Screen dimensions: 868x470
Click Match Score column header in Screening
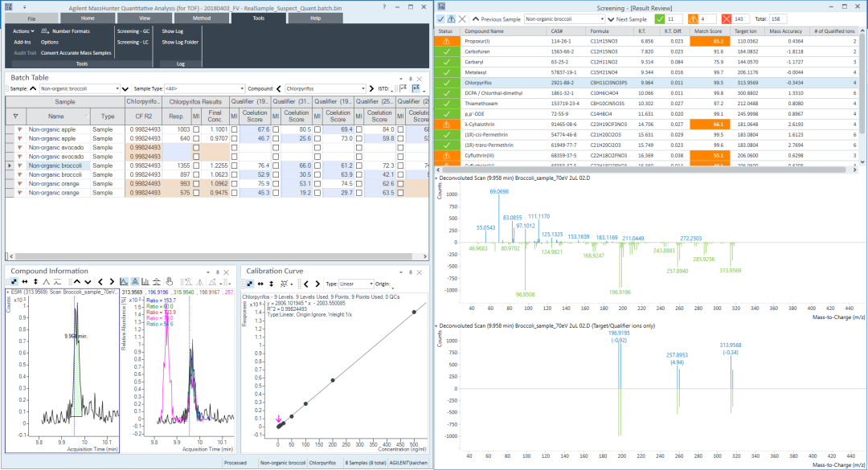click(x=708, y=31)
